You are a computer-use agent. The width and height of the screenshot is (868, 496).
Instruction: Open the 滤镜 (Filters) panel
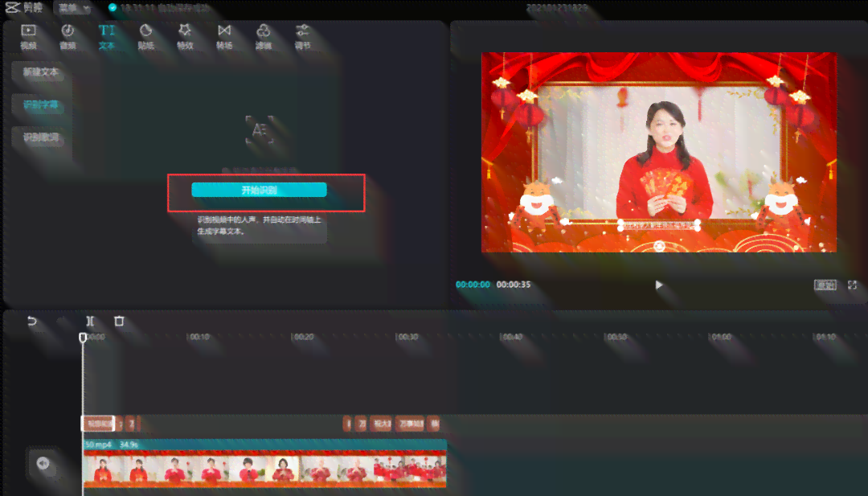(264, 36)
